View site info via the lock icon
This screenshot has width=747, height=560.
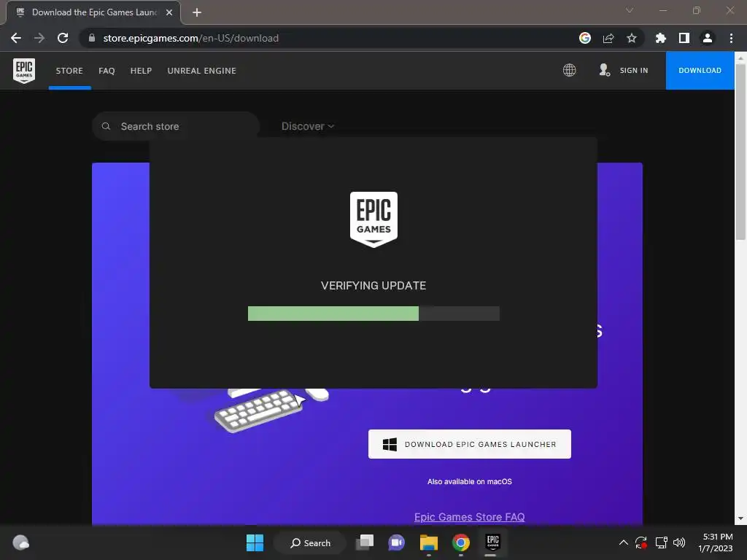pyautogui.click(x=92, y=38)
